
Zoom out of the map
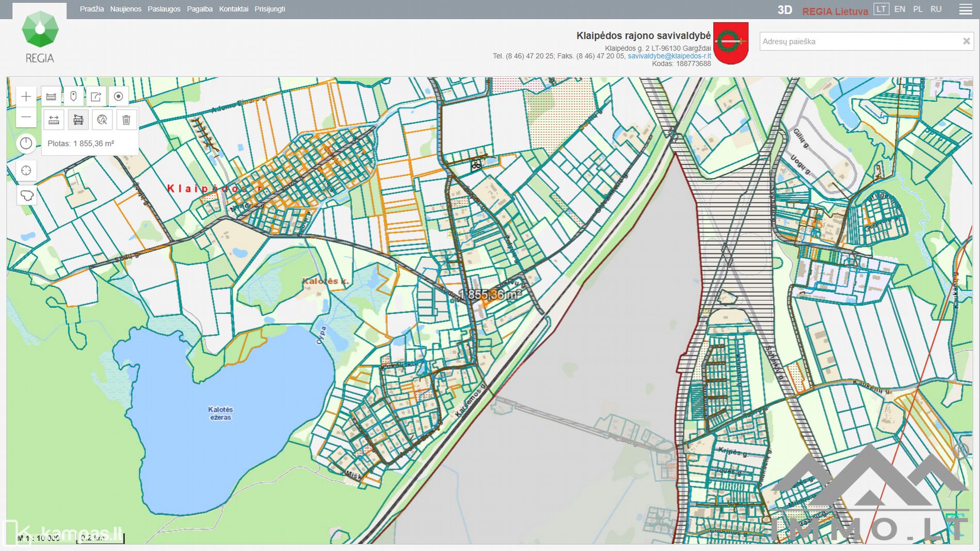(26, 118)
